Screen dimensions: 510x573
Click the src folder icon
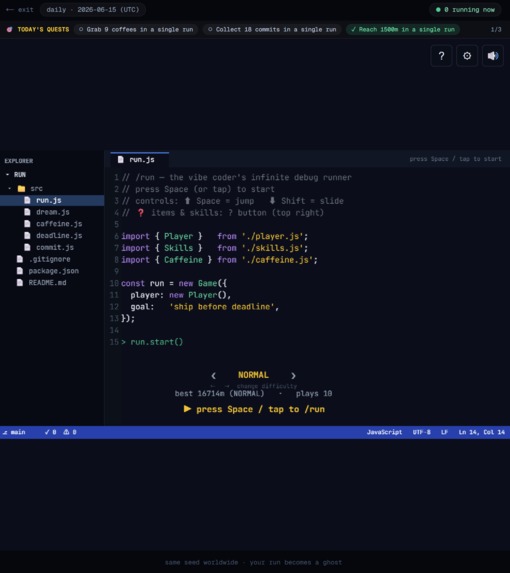(x=22, y=189)
